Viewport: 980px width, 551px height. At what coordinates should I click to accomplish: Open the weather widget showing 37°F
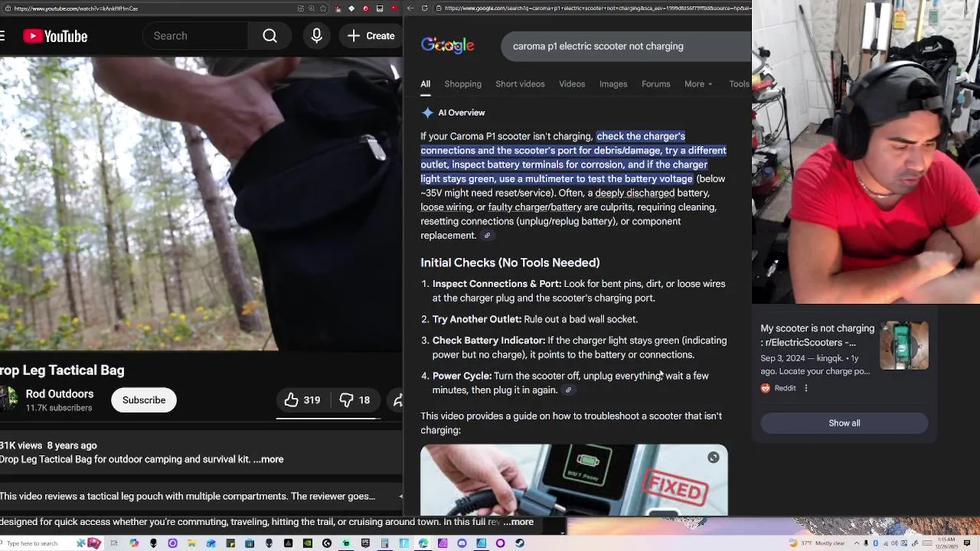pyautogui.click(x=818, y=543)
